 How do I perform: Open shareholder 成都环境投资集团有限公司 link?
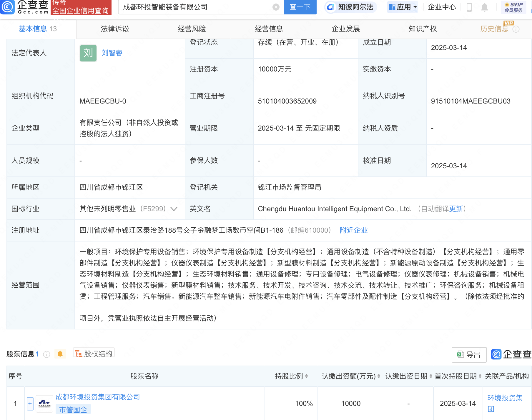tap(98, 397)
